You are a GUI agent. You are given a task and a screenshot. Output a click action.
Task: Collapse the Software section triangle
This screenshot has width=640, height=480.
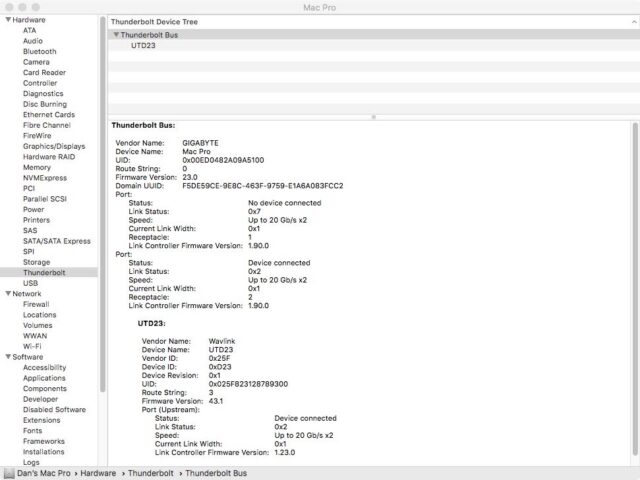point(8,357)
